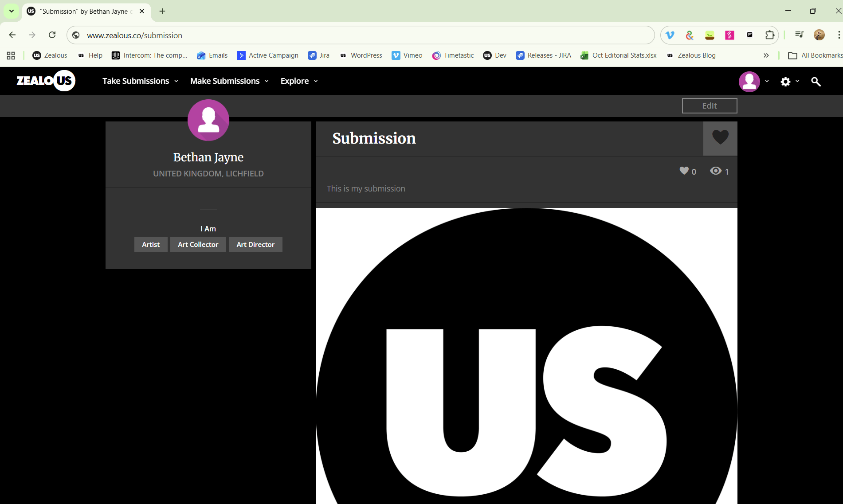The height and width of the screenshot is (504, 843).
Task: Open the browser Extensions puzzle icon
Action: 770,35
